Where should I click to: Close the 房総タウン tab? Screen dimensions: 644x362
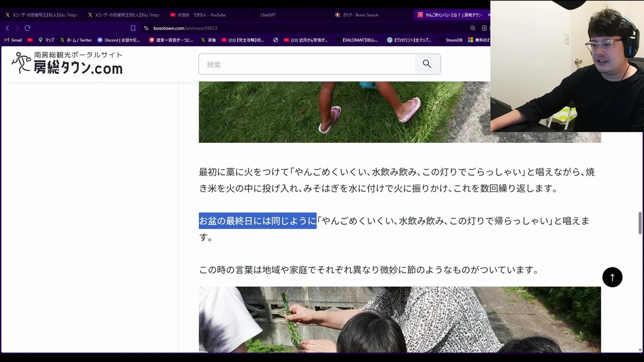[489, 15]
